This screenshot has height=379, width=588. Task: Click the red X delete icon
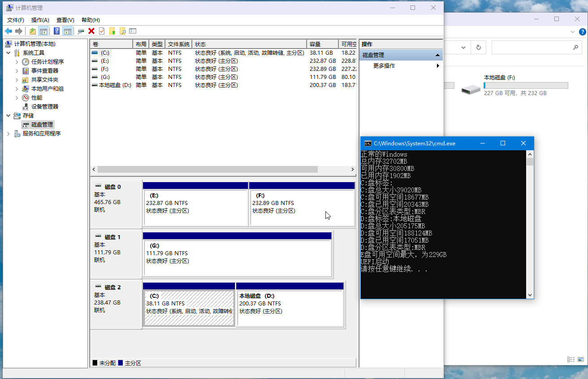tap(91, 31)
